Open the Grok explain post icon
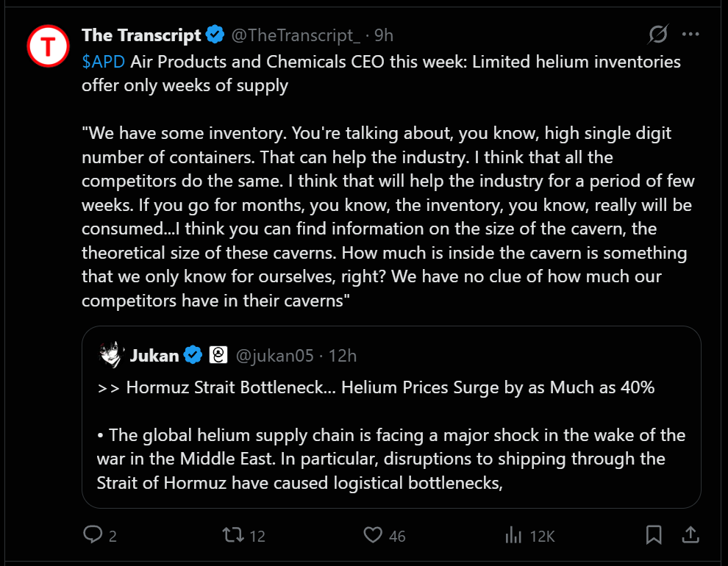 [658, 34]
